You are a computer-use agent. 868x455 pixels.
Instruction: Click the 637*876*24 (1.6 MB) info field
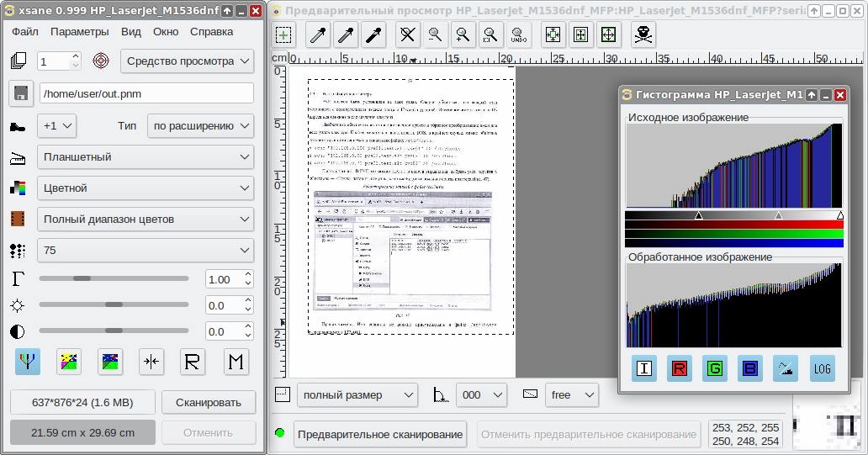[82, 402]
